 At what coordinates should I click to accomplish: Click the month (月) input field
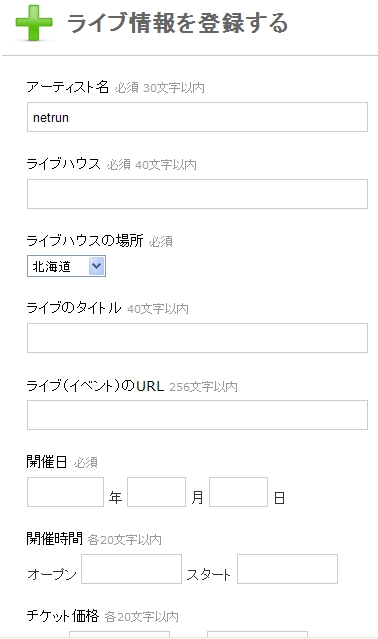(156, 492)
